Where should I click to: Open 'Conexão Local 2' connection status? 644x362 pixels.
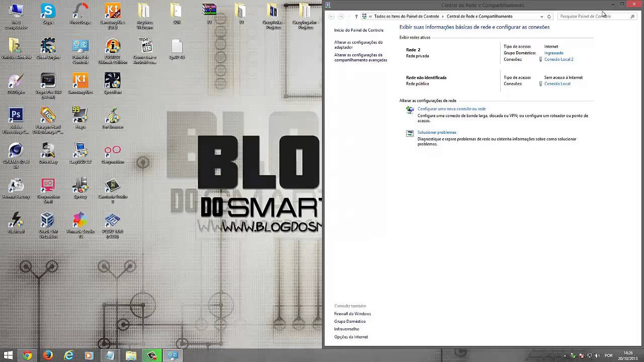[558, 59]
